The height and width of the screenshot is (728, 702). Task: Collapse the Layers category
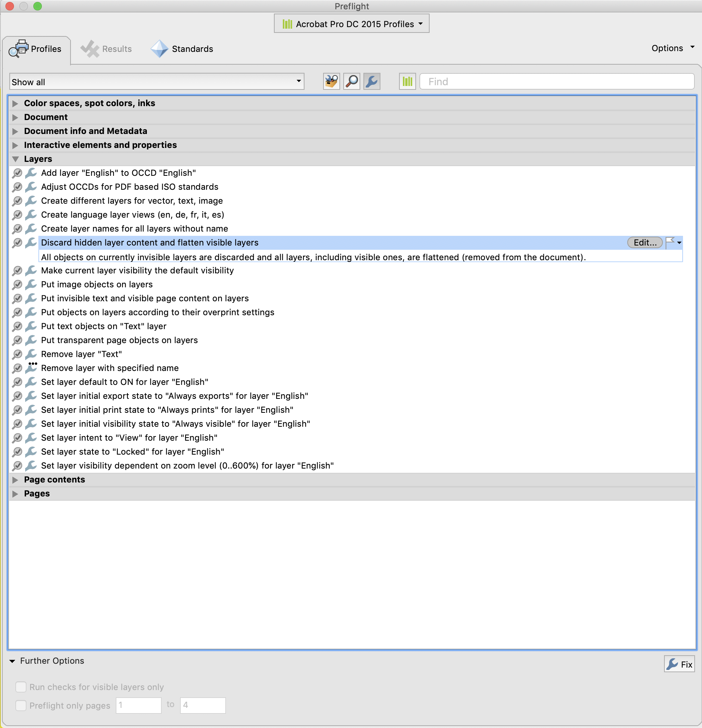[x=15, y=159]
